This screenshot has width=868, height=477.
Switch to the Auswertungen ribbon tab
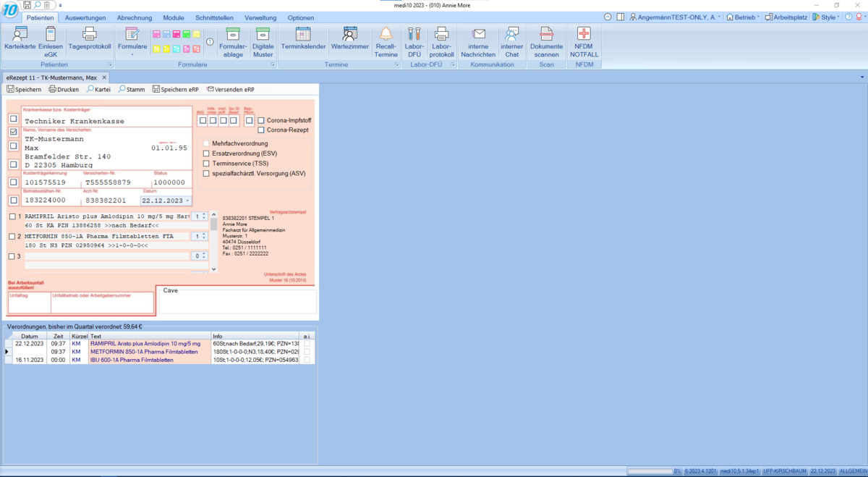pos(85,17)
